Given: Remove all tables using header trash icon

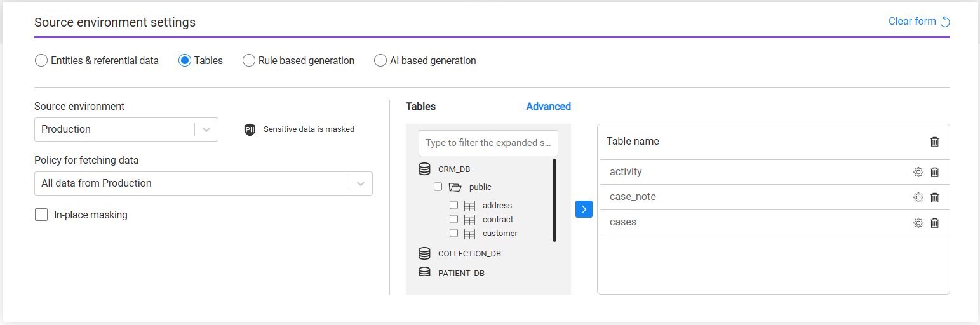Looking at the screenshot, I should 934,142.
